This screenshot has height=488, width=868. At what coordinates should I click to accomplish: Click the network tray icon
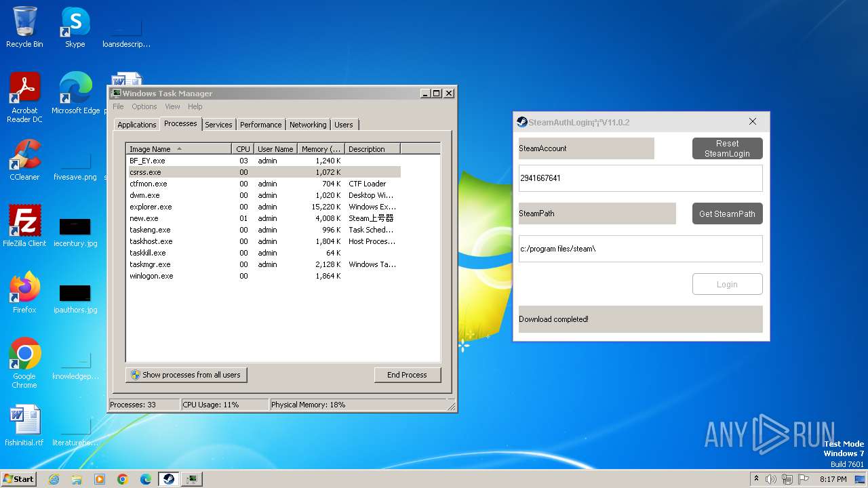(787, 479)
